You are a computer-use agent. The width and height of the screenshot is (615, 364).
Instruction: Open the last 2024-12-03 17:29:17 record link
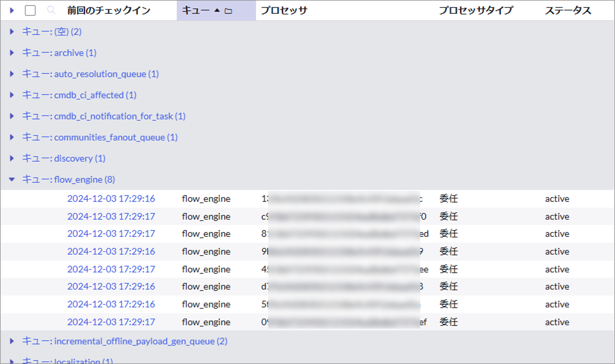[x=111, y=322]
